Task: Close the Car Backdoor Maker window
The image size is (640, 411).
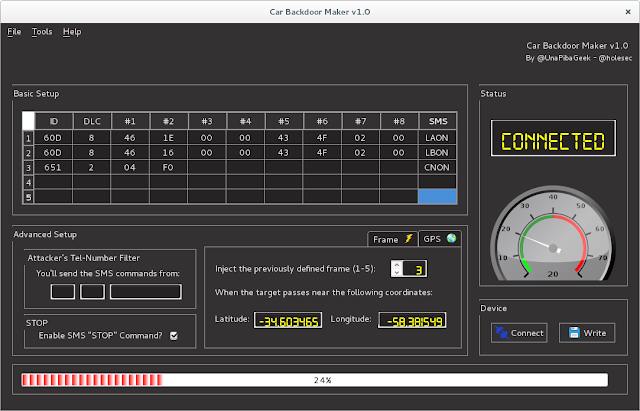Action: click(628, 12)
